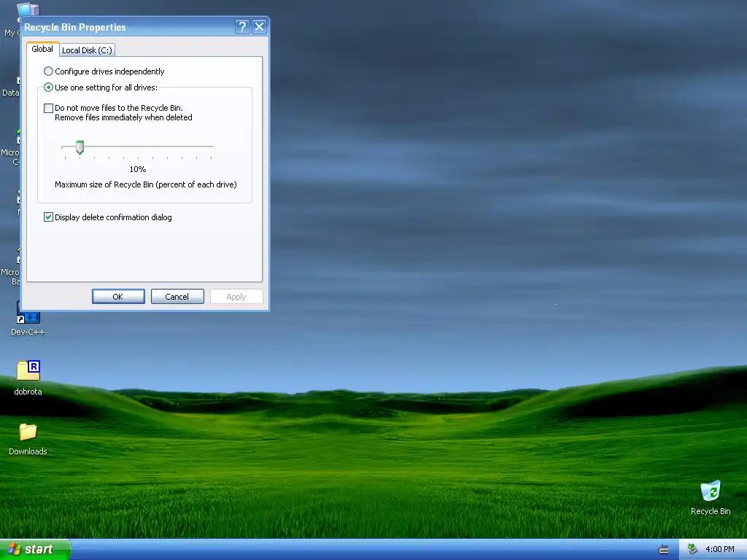Click the Apply button

click(x=236, y=296)
